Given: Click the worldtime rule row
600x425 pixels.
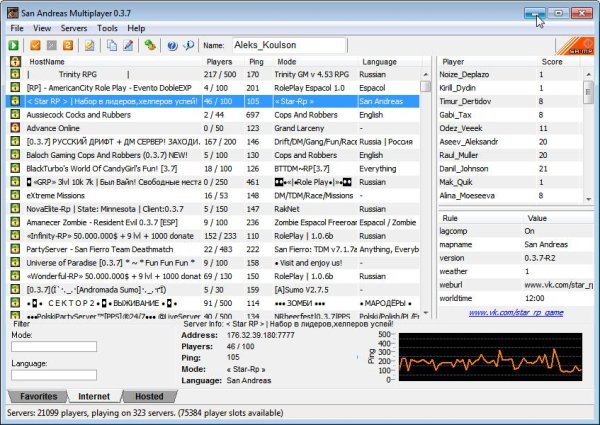Looking at the screenshot, I should coord(516,298).
